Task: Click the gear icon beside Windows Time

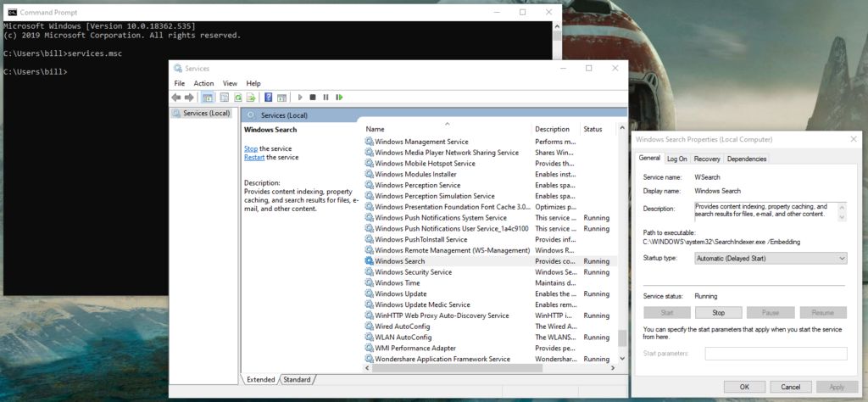Action: coord(370,283)
